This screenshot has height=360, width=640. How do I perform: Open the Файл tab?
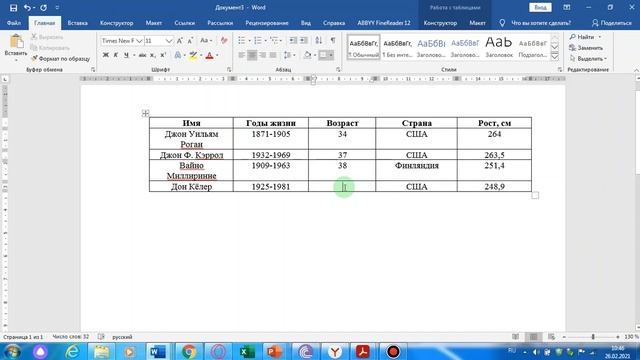click(14, 23)
